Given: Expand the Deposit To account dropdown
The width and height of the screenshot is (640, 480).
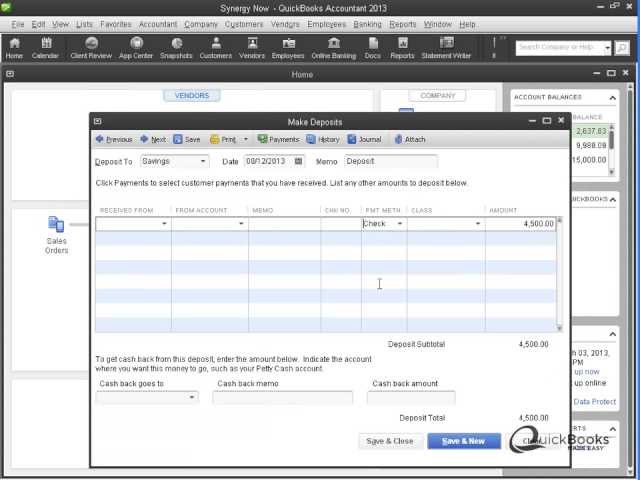Looking at the screenshot, I should (203, 162).
